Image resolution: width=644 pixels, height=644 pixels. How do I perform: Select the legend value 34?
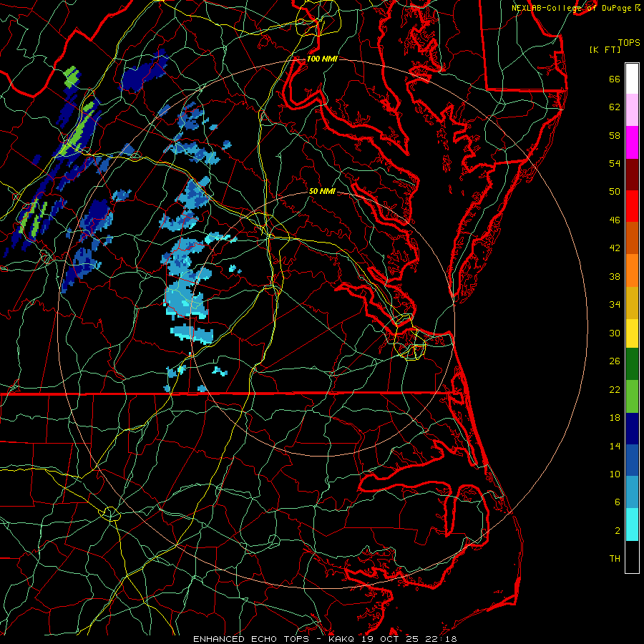[x=615, y=305]
